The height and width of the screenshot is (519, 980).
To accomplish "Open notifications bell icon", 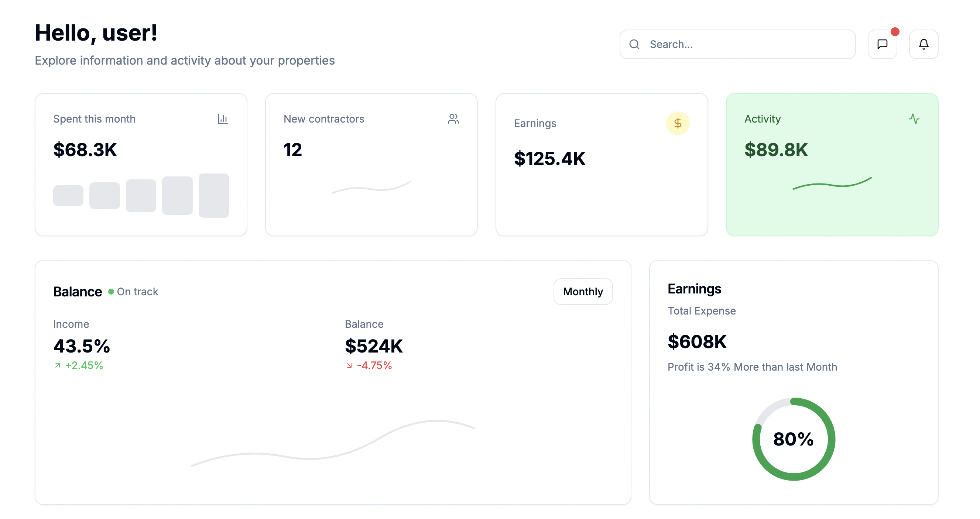I will [x=923, y=44].
